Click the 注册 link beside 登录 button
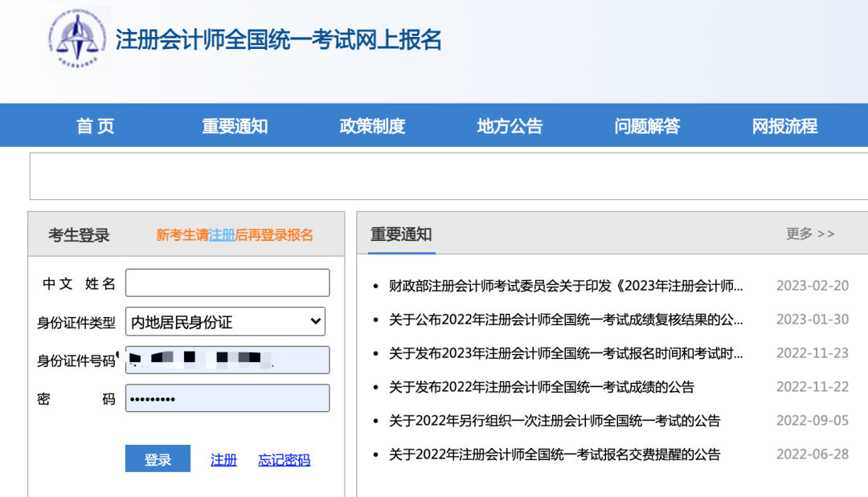The image size is (868, 497). 223,459
